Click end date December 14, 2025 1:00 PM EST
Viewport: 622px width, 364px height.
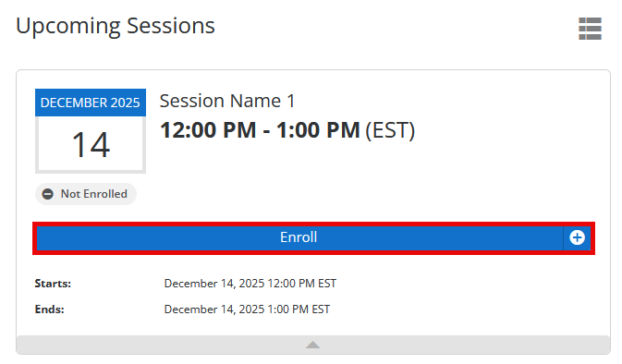point(247,309)
